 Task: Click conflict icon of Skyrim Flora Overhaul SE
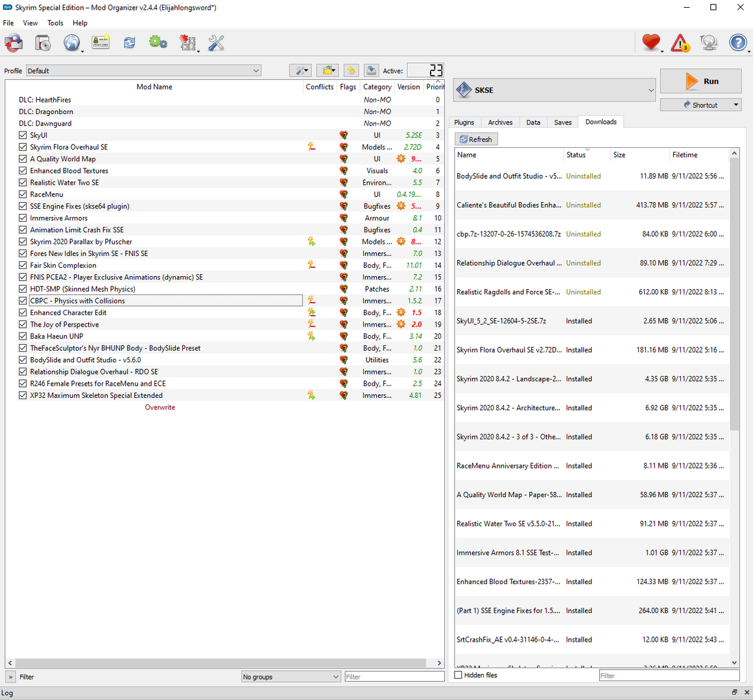pos(311,147)
